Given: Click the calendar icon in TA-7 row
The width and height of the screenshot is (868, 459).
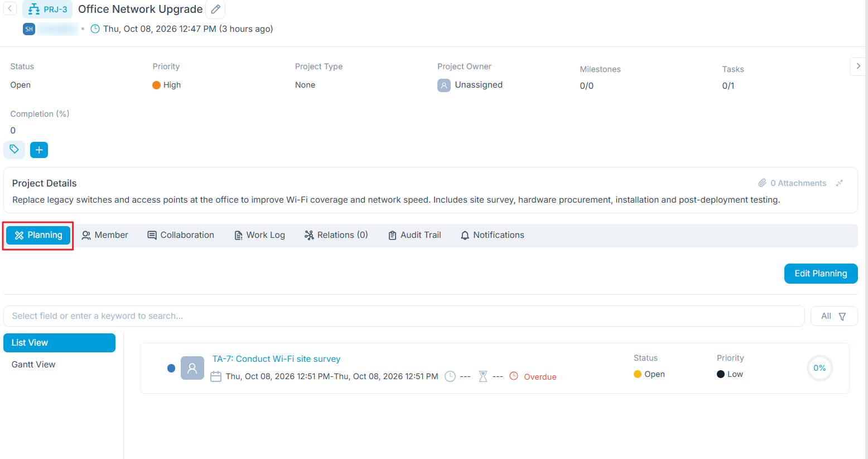Looking at the screenshot, I should (x=216, y=376).
